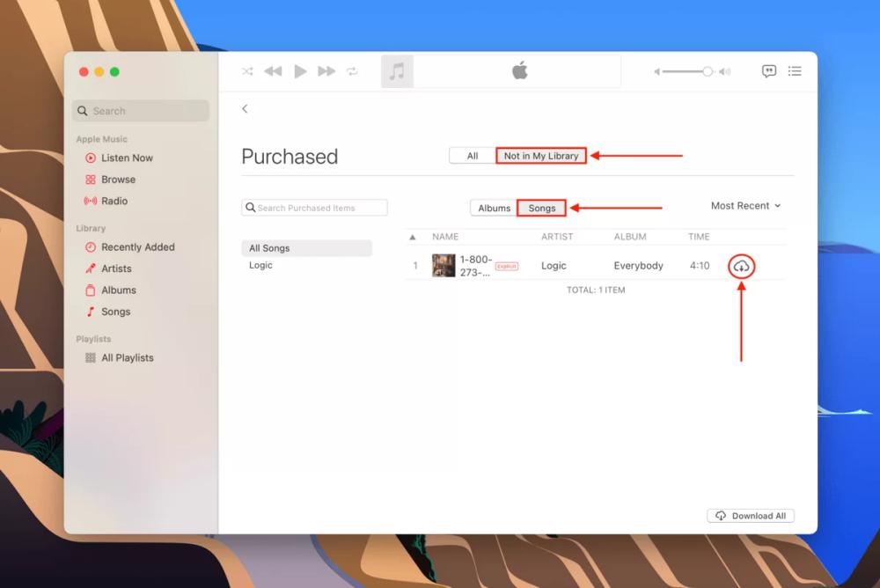Viewport: 880px width, 588px height.
Task: Click the music note artwork placeholder
Action: pos(397,71)
